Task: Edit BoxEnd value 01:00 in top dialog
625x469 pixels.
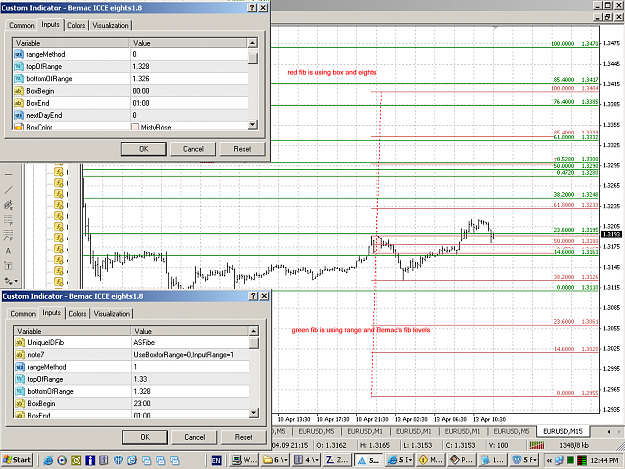Action: click(189, 103)
